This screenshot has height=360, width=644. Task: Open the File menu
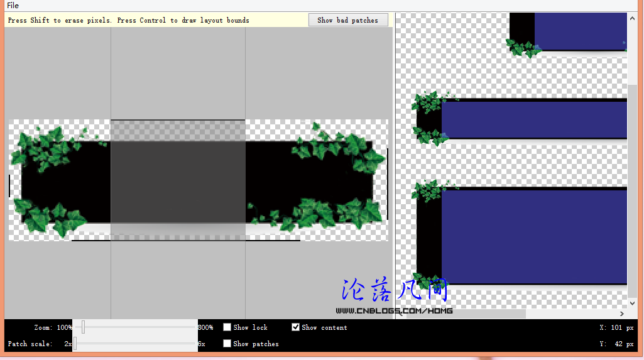pyautogui.click(x=13, y=5)
